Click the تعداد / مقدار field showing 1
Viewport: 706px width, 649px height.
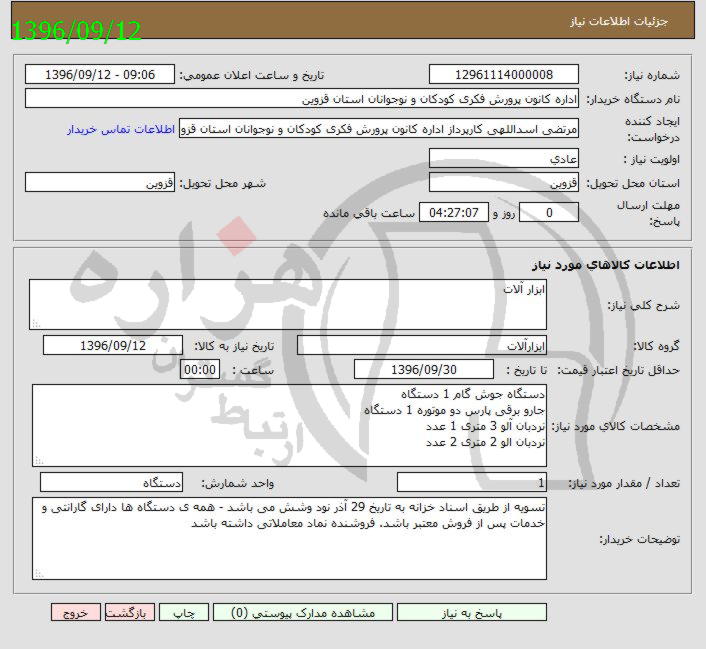(x=472, y=483)
